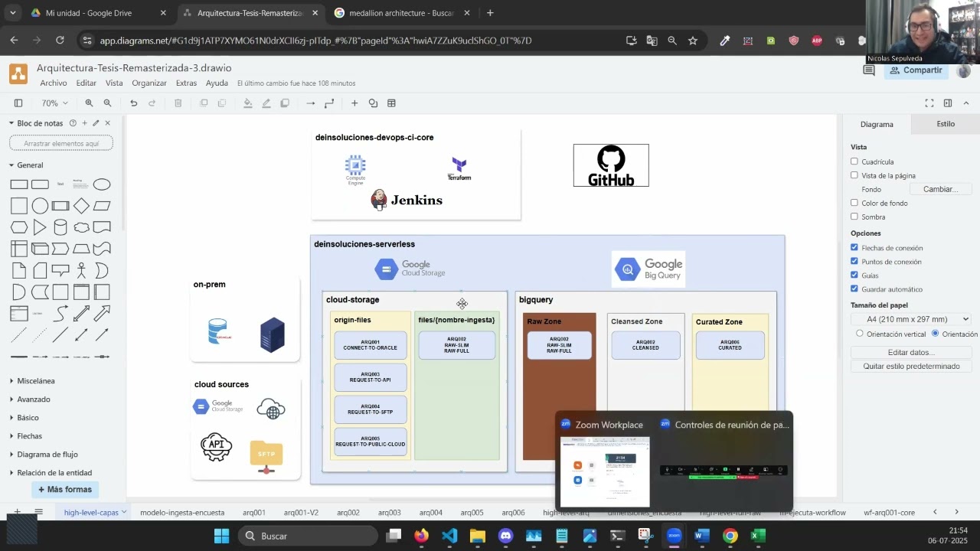This screenshot has width=980, height=551.
Task: Click the insert plus icon in toolbar
Action: click(354, 103)
